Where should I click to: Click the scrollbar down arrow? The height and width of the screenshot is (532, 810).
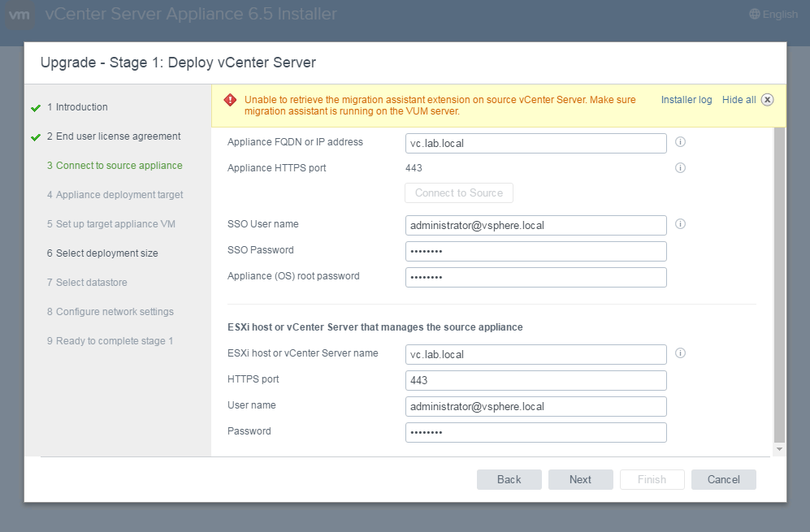pyautogui.click(x=779, y=448)
